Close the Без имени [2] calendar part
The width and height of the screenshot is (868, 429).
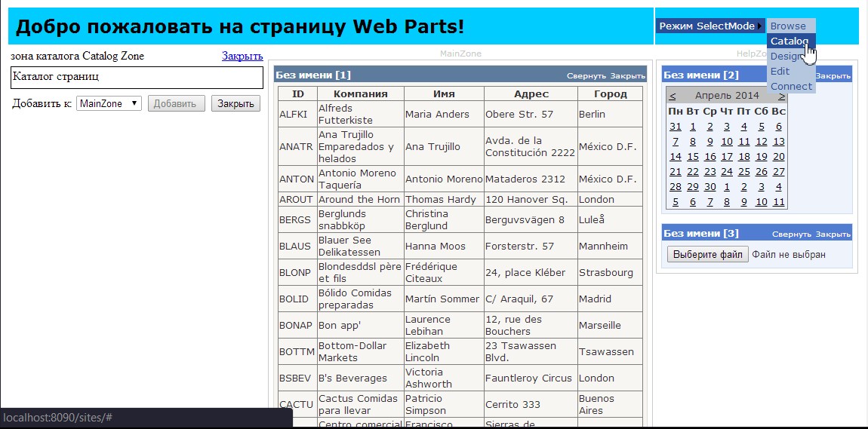834,75
